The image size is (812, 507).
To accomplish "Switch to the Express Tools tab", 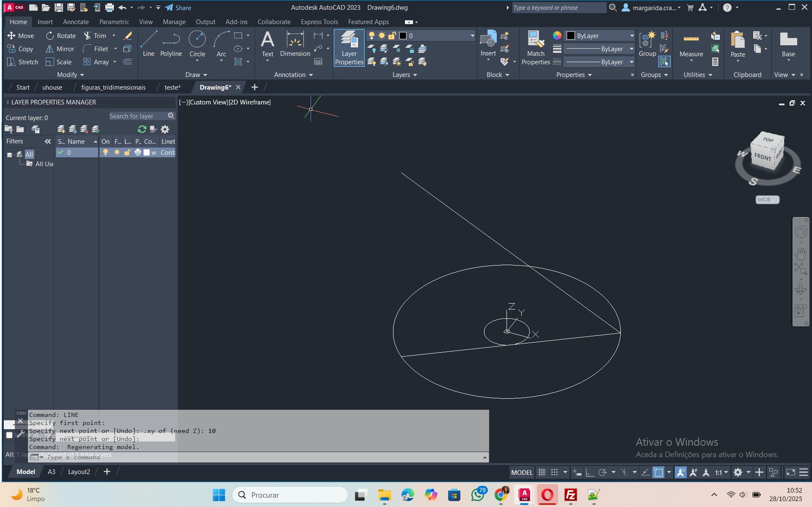I will pos(319,22).
